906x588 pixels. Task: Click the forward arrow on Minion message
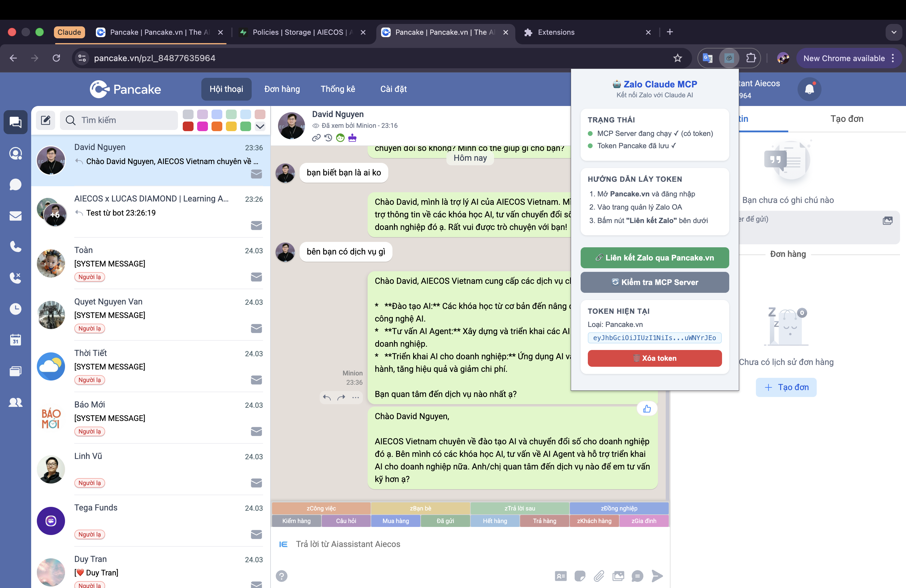pyautogui.click(x=341, y=398)
